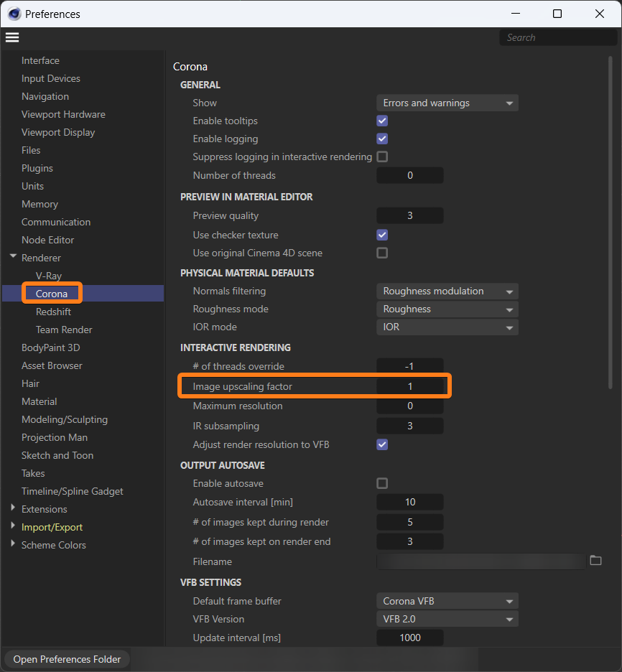Open the hamburger menu icon
Image resolution: width=622 pixels, height=672 pixels.
[12, 38]
